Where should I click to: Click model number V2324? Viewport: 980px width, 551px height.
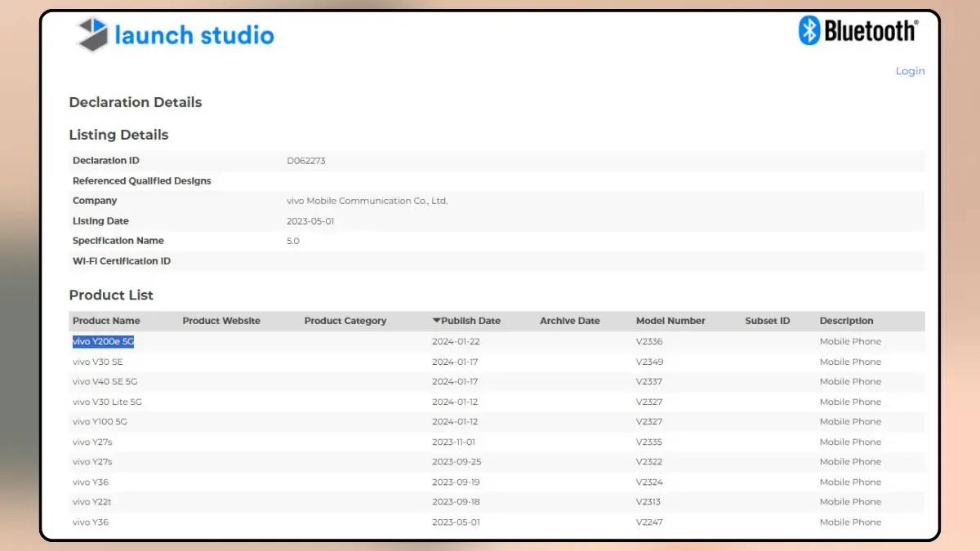tap(649, 482)
